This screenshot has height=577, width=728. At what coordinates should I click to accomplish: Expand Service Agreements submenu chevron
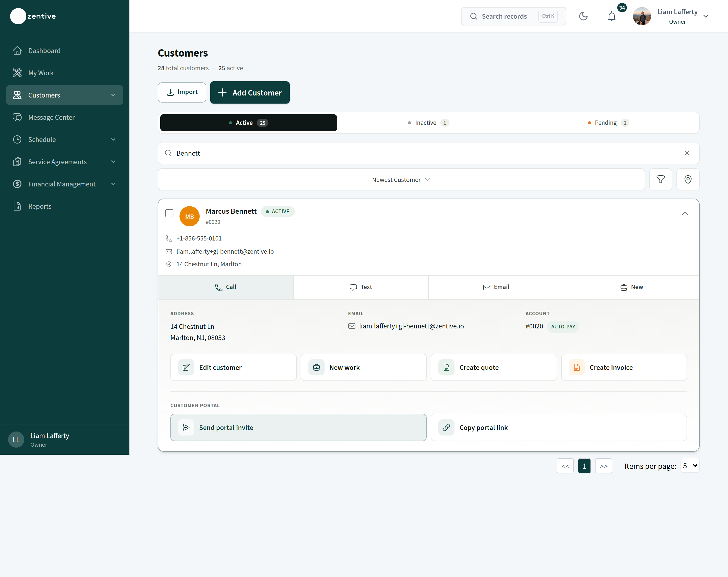pos(113,162)
